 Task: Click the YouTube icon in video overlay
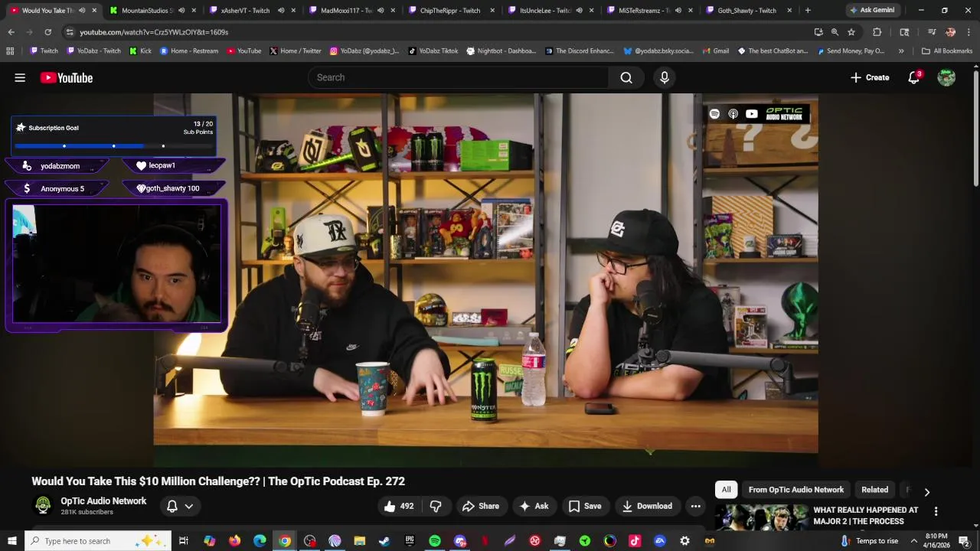752,114
